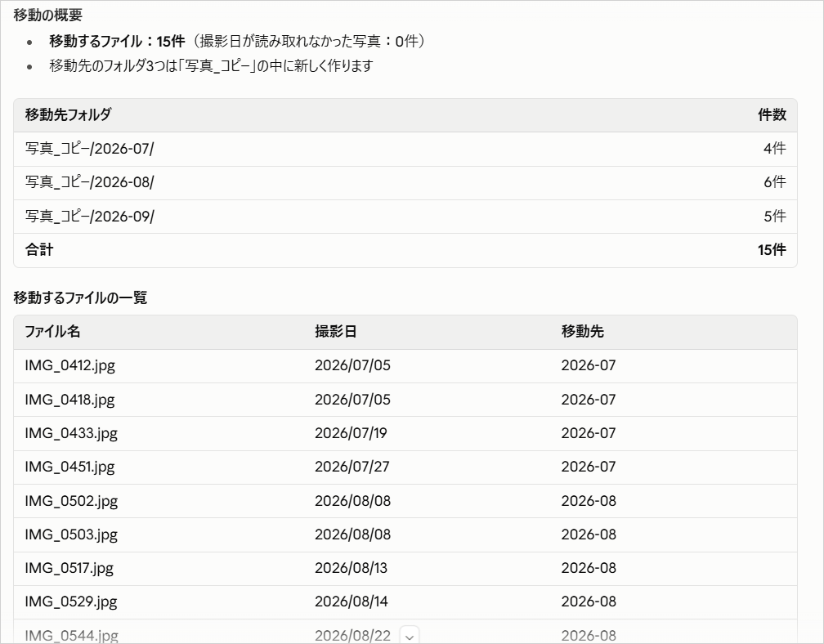Select the folder row "写真_コピー/2026-07/"
This screenshot has width=824, height=644.
(x=405, y=149)
